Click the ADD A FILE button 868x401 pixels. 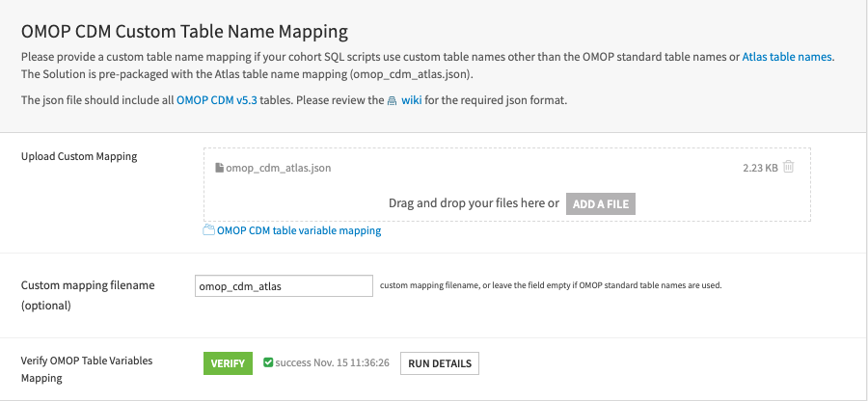pos(601,204)
